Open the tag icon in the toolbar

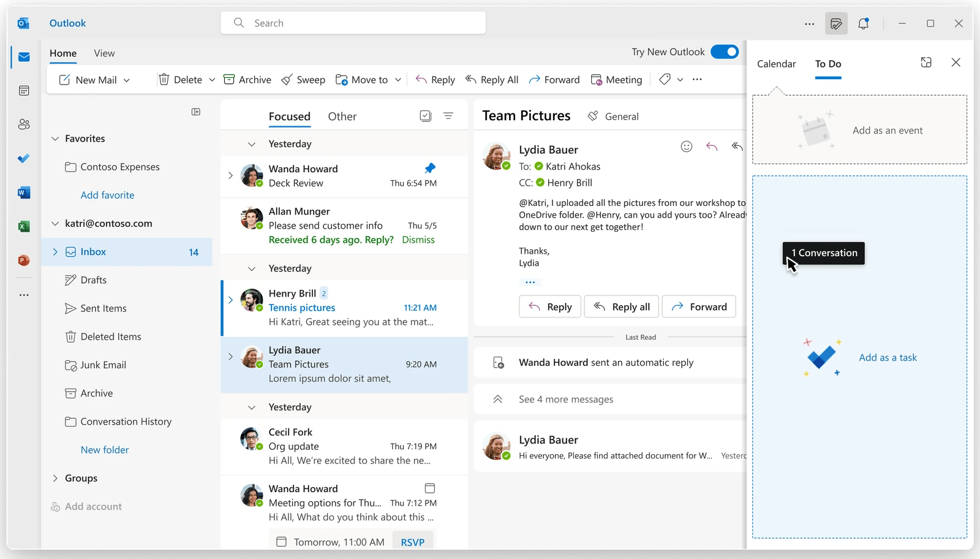pyautogui.click(x=665, y=79)
